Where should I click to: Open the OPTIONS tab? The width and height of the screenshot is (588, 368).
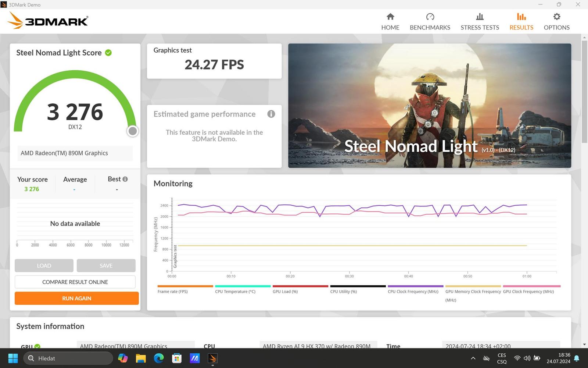pos(556,22)
